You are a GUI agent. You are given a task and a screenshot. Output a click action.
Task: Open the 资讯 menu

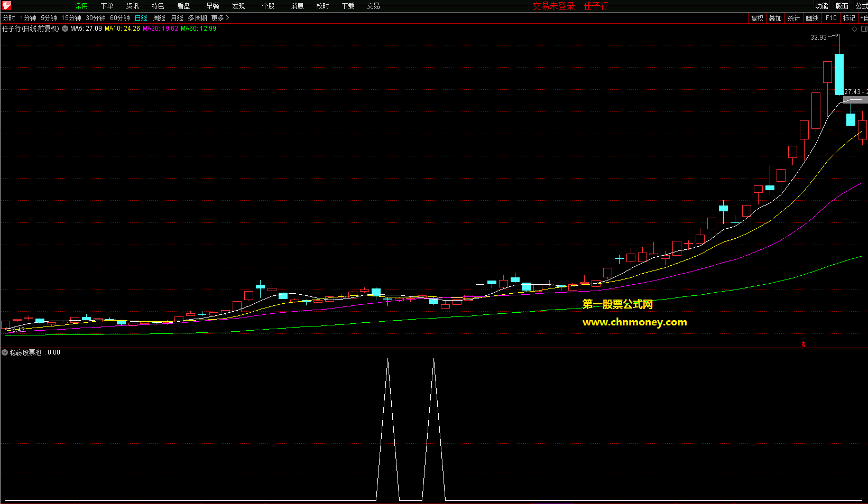pos(132,6)
